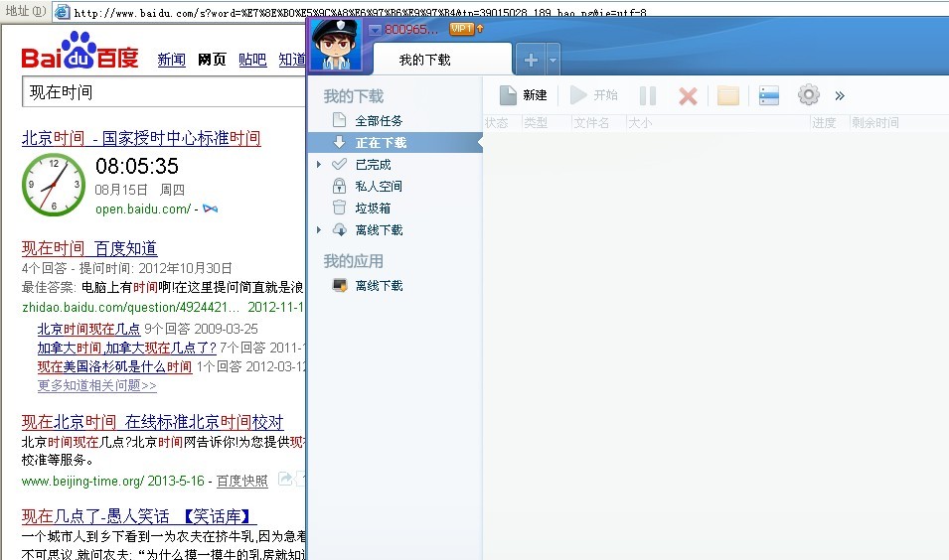Open 现在美国洛杉矶是什么时间 sub-link
Viewport: 949px width, 560px height.
[114, 366]
